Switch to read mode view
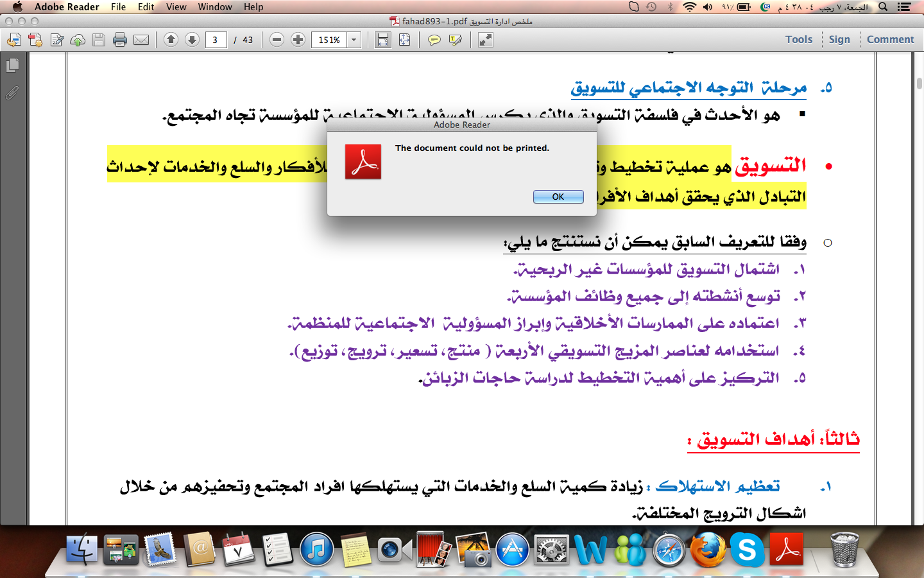This screenshot has height=578, width=924. click(x=486, y=40)
